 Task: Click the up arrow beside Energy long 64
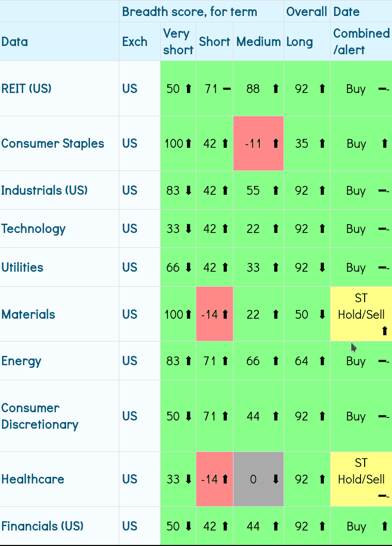click(x=322, y=361)
